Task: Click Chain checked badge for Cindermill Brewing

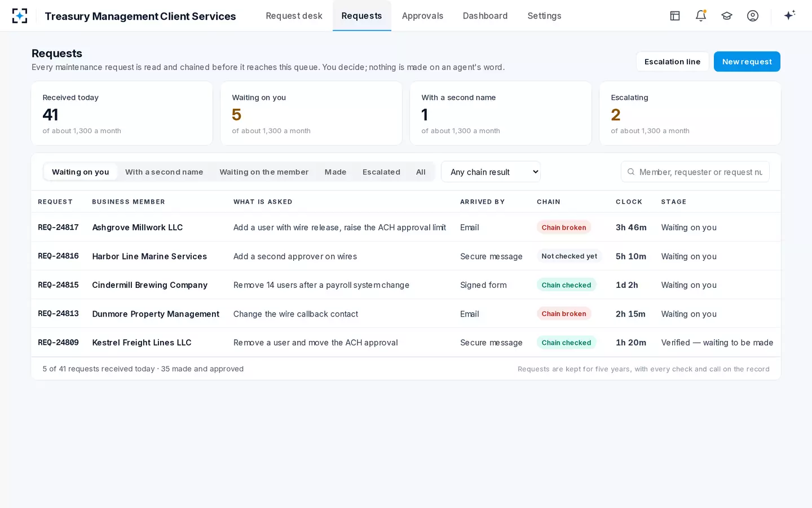Action: (x=566, y=285)
